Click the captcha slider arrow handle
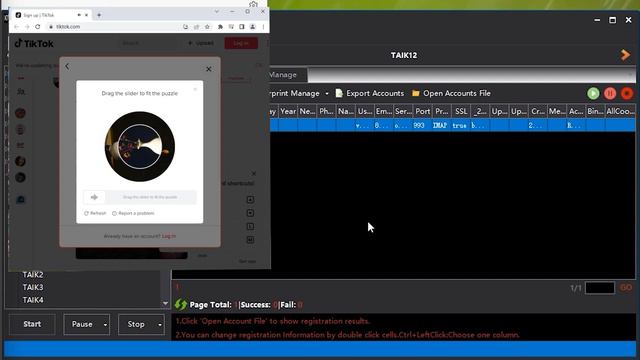 (94, 197)
